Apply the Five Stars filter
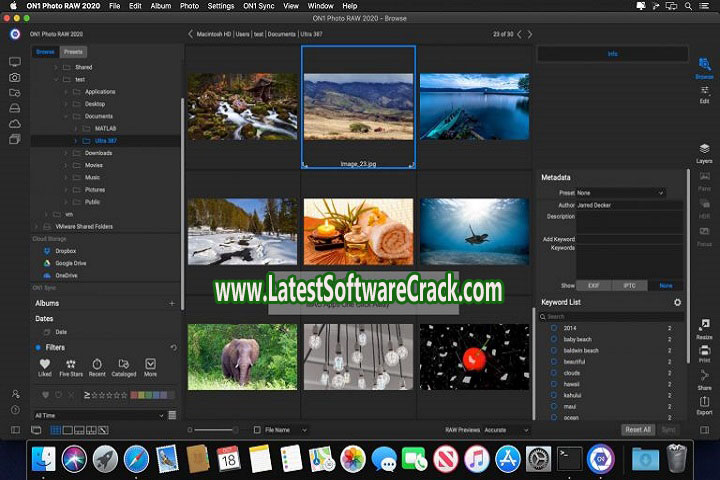The height and width of the screenshot is (480, 720). (x=71, y=366)
